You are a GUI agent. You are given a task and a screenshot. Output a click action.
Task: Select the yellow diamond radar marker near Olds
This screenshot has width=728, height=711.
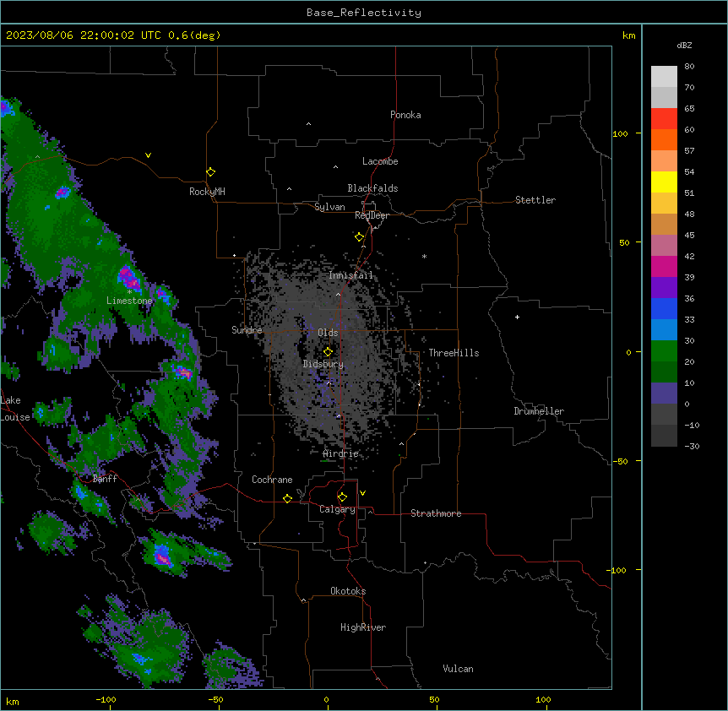click(x=328, y=352)
